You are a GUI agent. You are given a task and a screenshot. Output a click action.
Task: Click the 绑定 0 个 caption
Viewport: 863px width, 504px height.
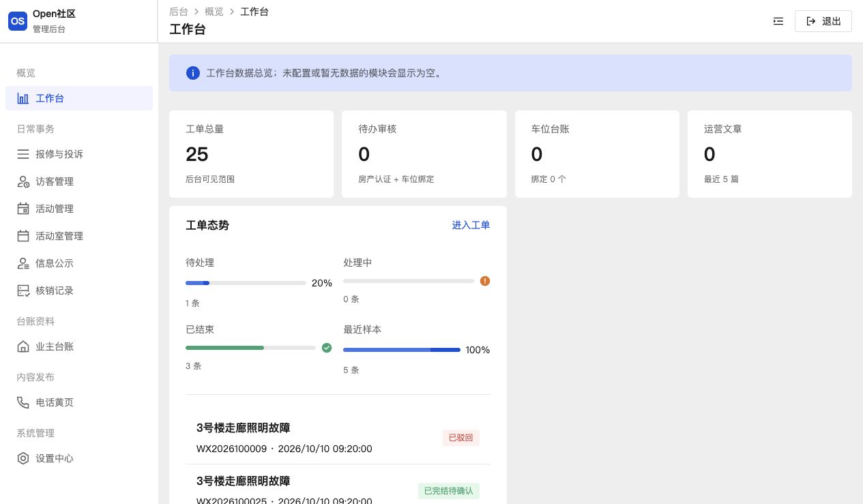[548, 179]
